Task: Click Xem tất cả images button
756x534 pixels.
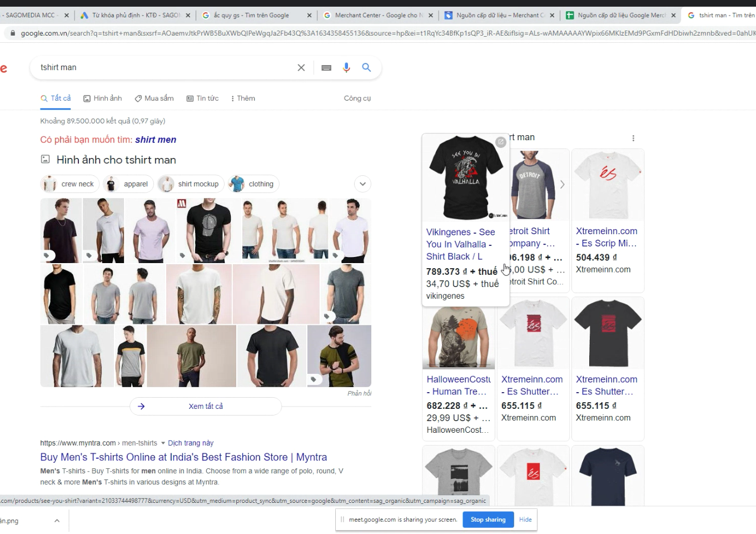Action: 206,406
